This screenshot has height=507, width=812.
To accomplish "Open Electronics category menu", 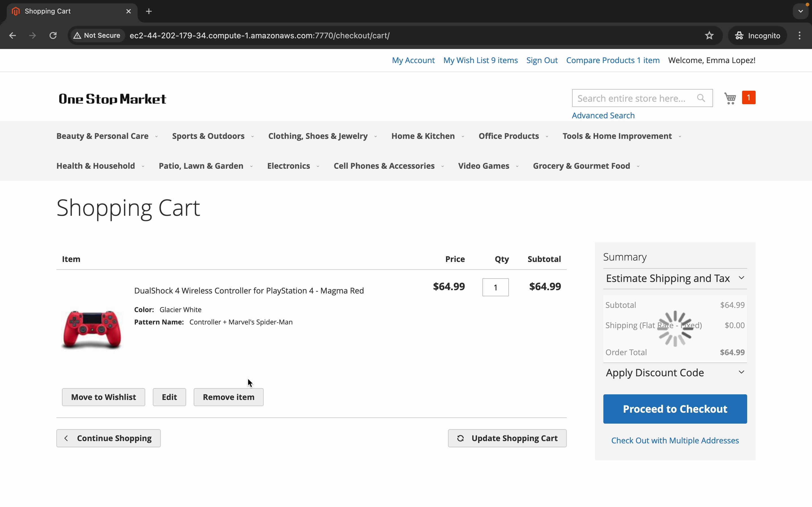I will click(x=288, y=166).
